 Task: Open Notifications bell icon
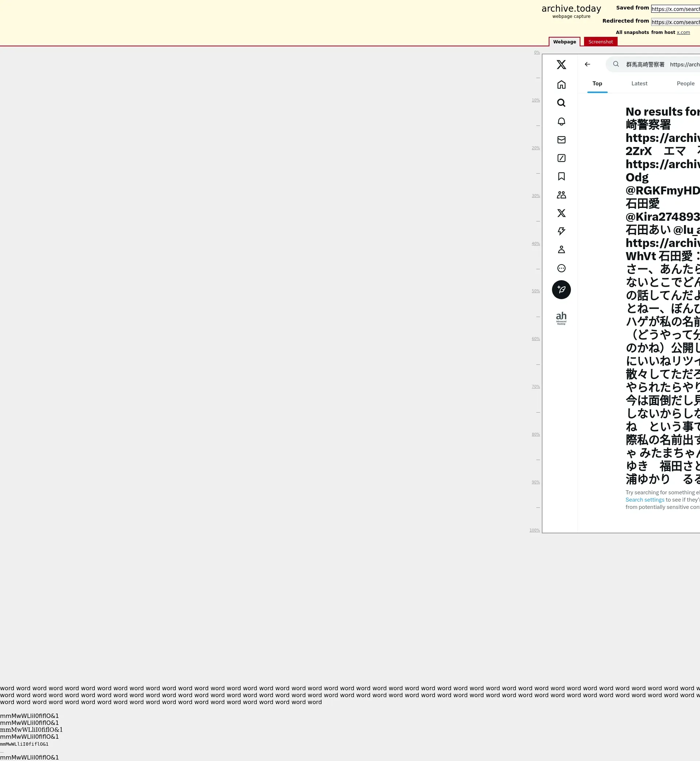tap(561, 121)
